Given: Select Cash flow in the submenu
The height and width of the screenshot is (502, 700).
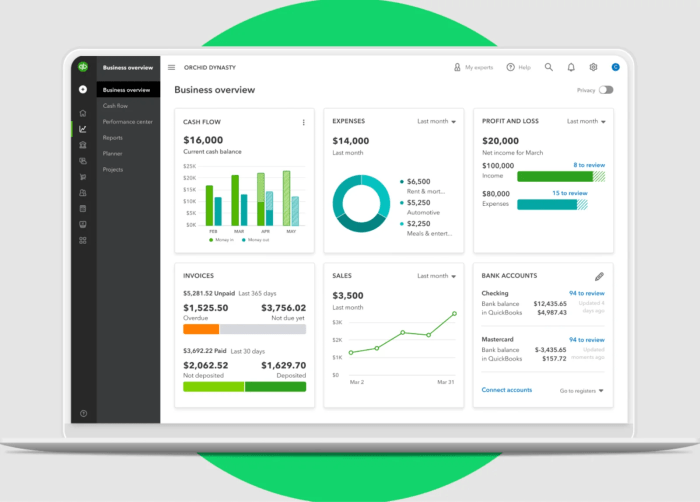Looking at the screenshot, I should click(x=115, y=106).
